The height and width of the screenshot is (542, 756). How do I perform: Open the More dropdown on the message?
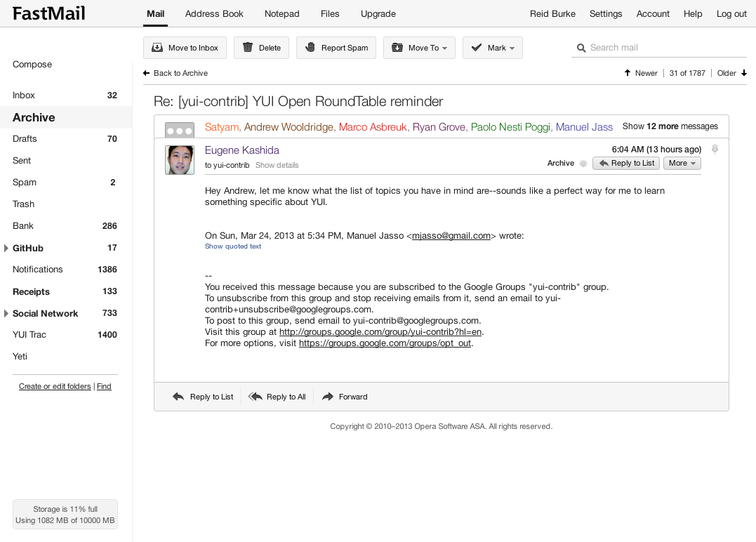click(682, 163)
